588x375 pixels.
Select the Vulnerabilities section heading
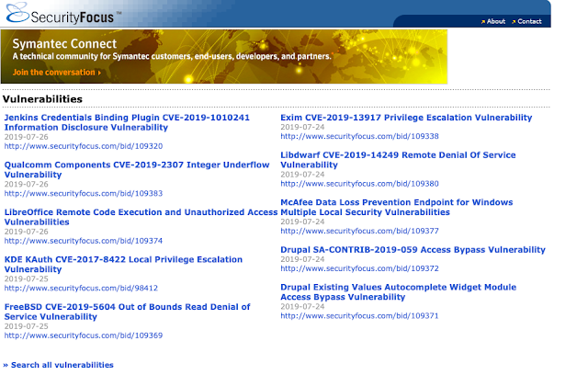(42, 99)
